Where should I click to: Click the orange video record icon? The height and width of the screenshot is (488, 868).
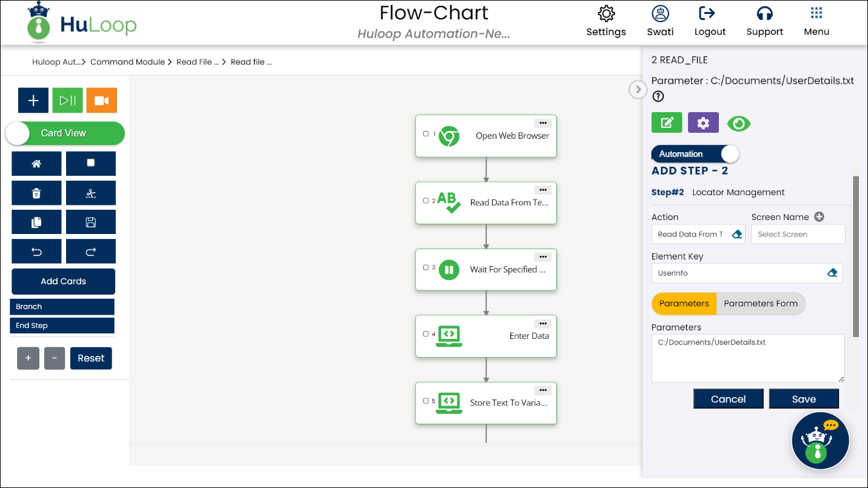[x=101, y=101]
